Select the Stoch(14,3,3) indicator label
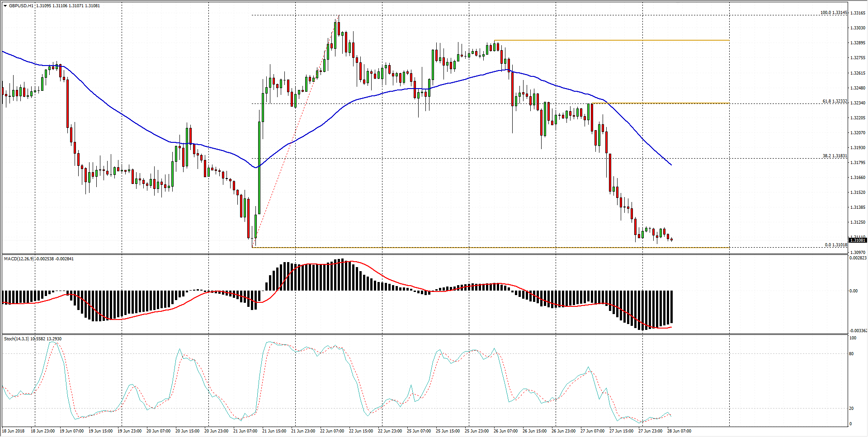 16,339
